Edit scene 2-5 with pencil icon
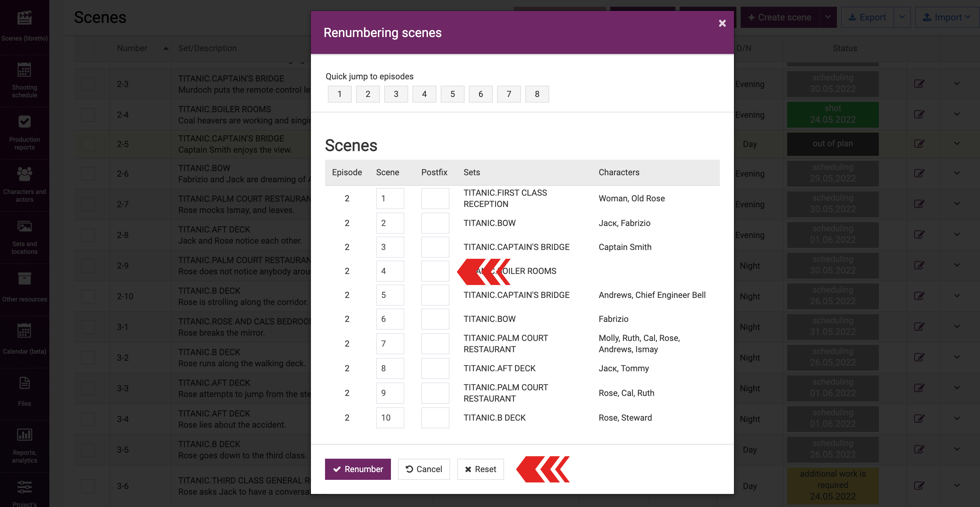Screen dimensions: 980x507 pos(919,144)
